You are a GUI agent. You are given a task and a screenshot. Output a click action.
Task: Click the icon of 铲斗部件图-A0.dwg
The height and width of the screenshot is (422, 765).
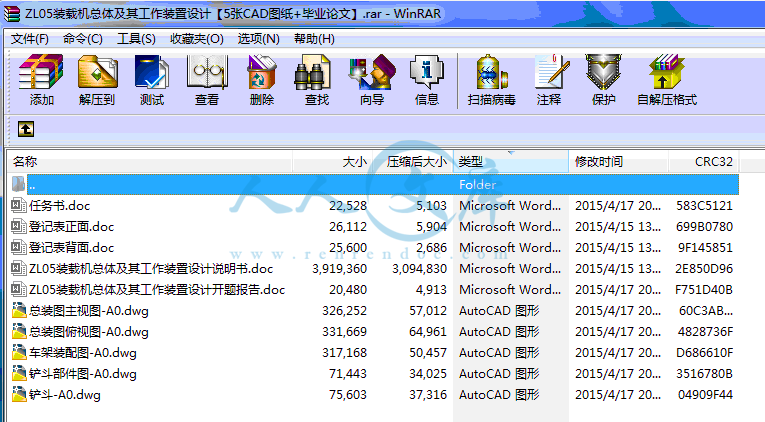[19, 373]
